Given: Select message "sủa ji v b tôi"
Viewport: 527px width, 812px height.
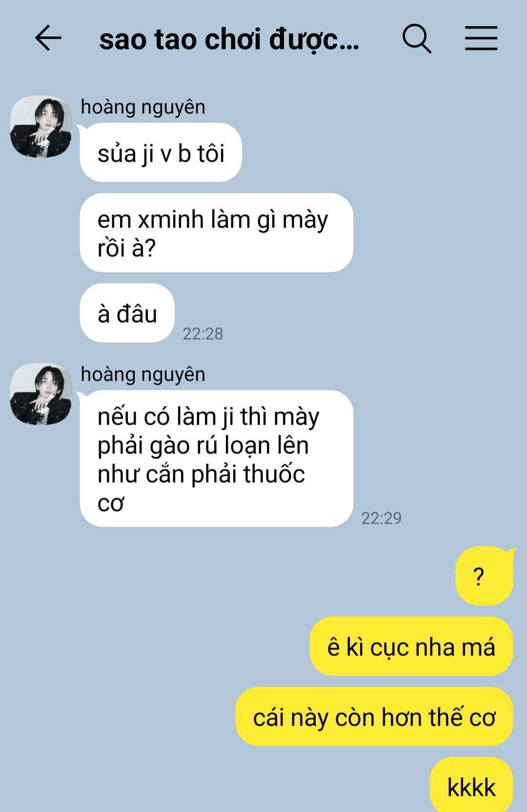Looking at the screenshot, I should [161, 153].
